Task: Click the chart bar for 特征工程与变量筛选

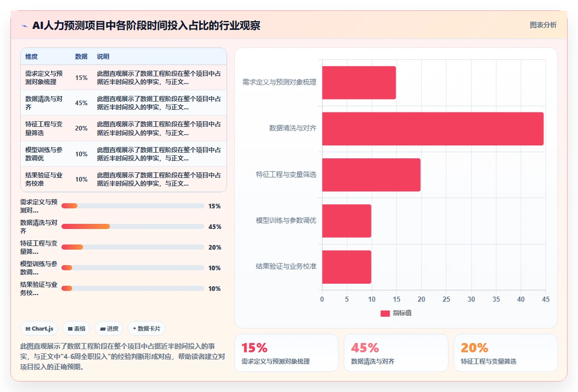Action: [371, 175]
